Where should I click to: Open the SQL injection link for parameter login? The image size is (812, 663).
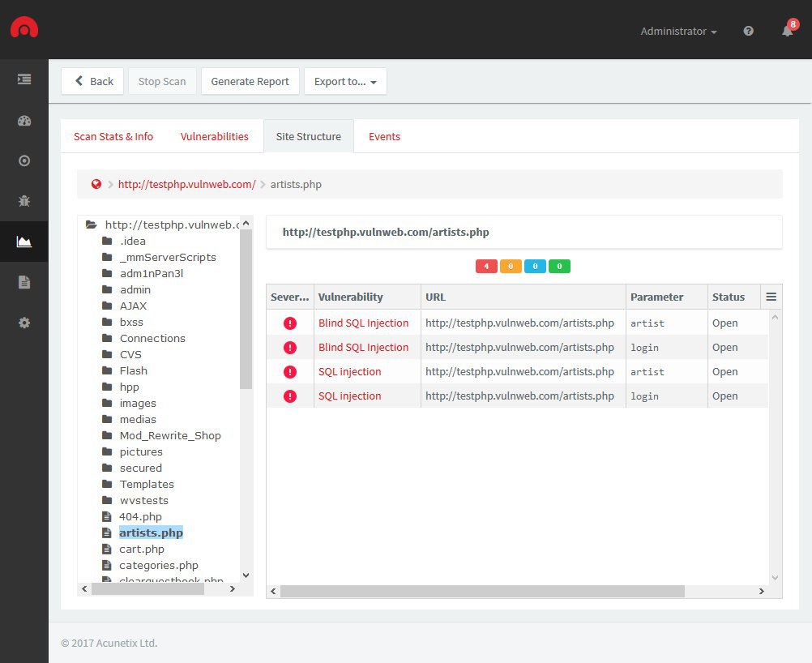349,396
